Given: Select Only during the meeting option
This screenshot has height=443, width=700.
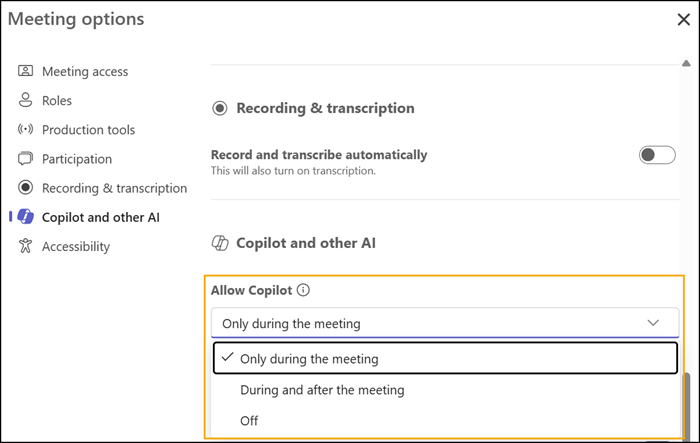Looking at the screenshot, I should pos(445,358).
